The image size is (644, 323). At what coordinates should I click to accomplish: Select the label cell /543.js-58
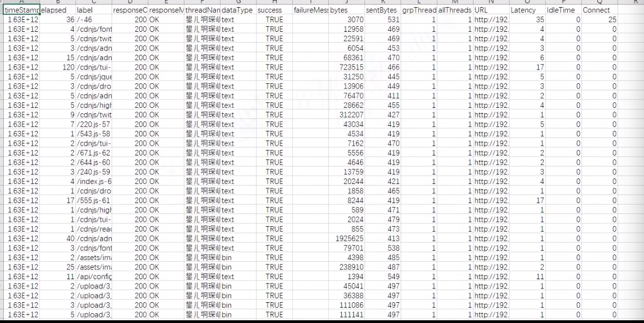[94, 134]
